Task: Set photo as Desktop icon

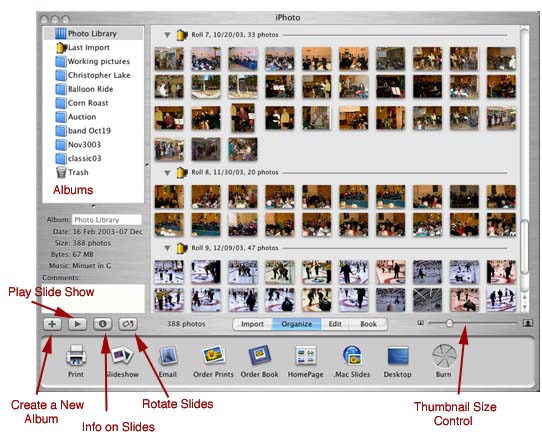Action: (x=398, y=356)
